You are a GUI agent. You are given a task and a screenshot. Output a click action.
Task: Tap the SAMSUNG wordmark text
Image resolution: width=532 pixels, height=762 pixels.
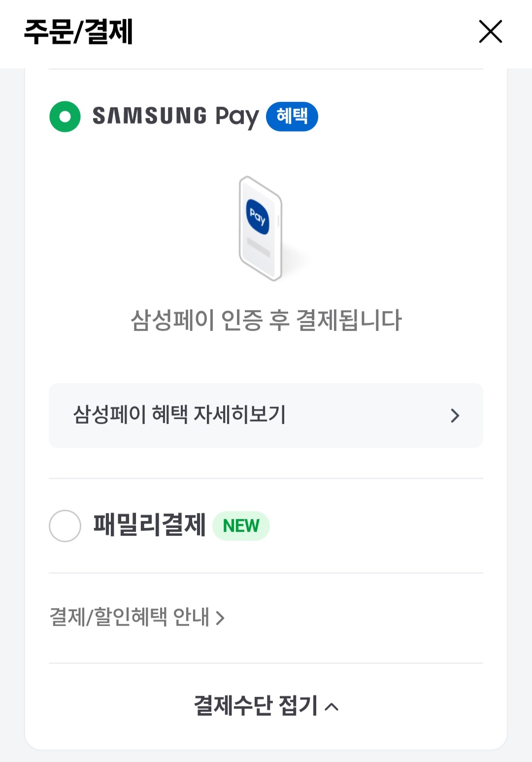click(150, 116)
